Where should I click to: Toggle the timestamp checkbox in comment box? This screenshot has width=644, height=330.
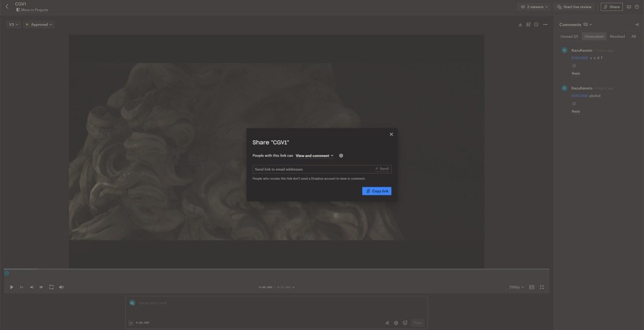pyautogui.click(x=131, y=322)
